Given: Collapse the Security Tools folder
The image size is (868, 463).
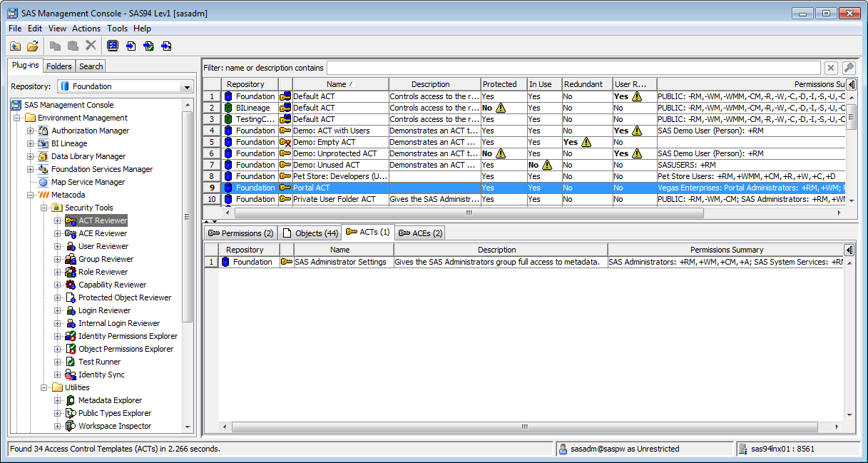Looking at the screenshot, I should pos(44,208).
